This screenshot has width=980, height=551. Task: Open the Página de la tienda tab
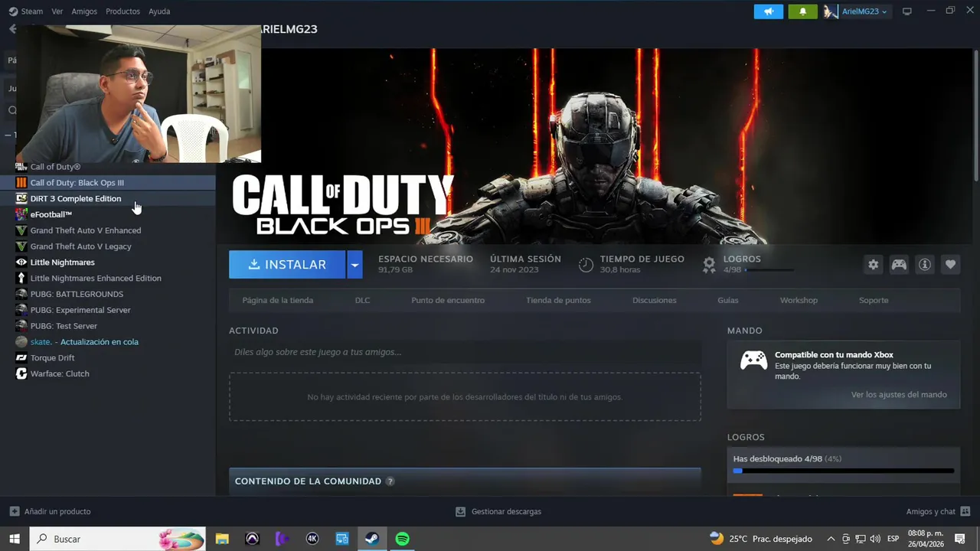[x=278, y=301]
